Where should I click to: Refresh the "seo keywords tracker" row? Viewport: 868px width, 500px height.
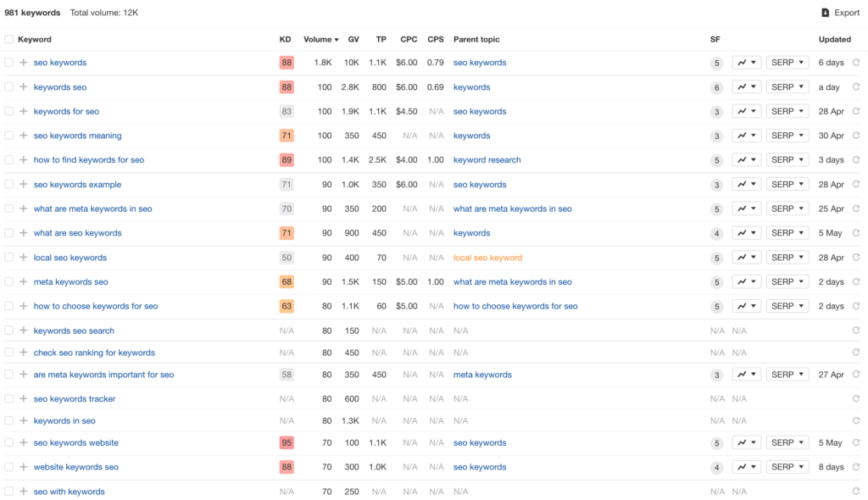856,398
